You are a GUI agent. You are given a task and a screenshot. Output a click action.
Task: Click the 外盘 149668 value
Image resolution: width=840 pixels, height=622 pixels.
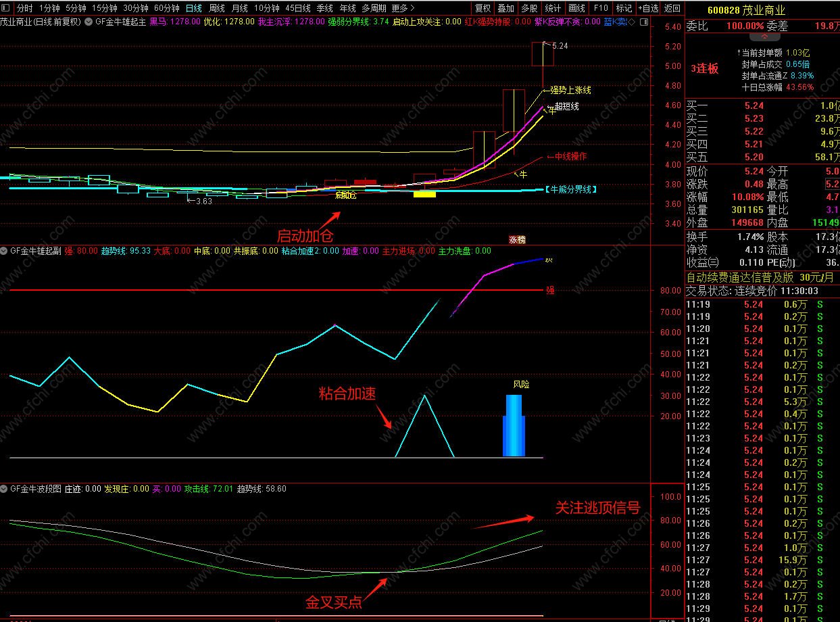747,222
